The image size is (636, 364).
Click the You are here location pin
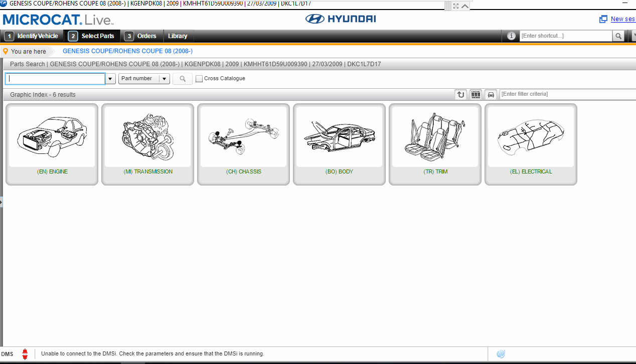[x=6, y=51]
